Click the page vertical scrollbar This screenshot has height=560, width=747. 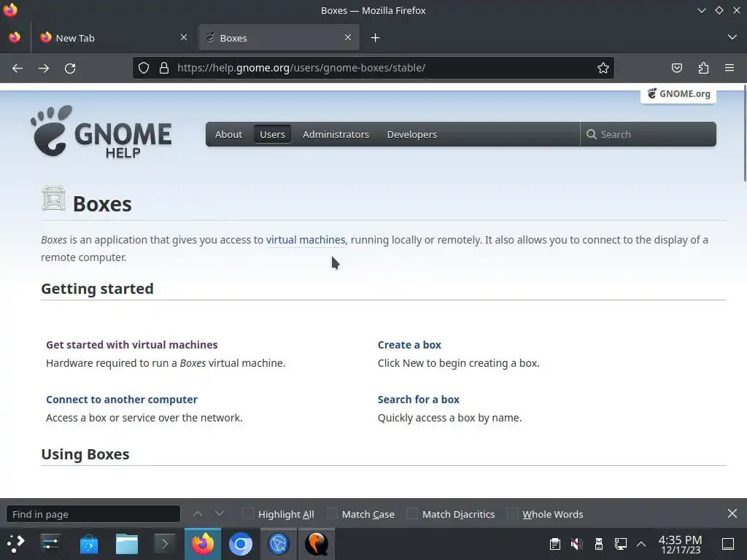(x=743, y=133)
